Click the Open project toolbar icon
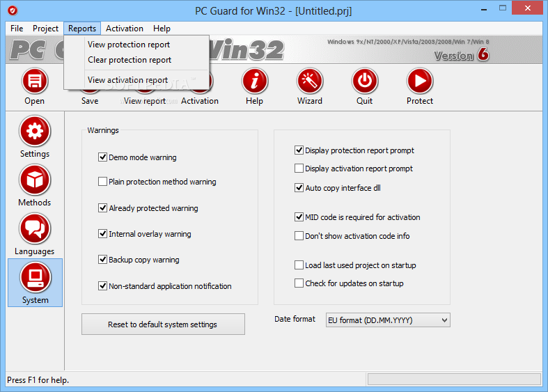 pyautogui.click(x=35, y=81)
